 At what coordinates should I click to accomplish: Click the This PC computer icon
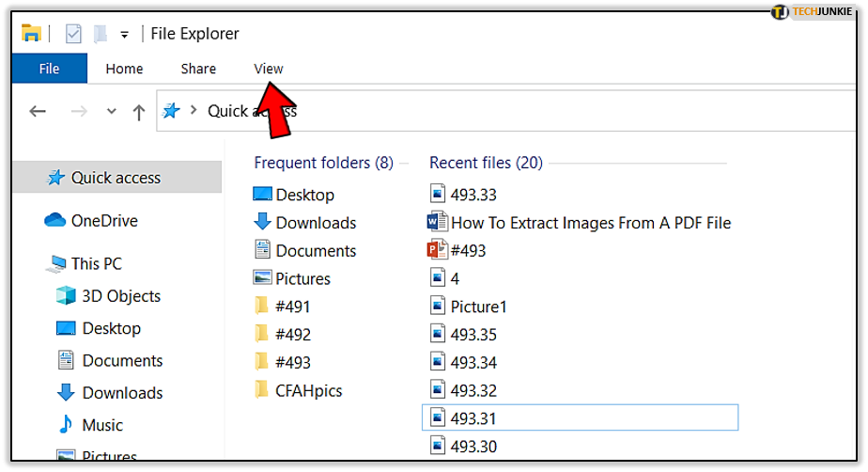[56, 263]
